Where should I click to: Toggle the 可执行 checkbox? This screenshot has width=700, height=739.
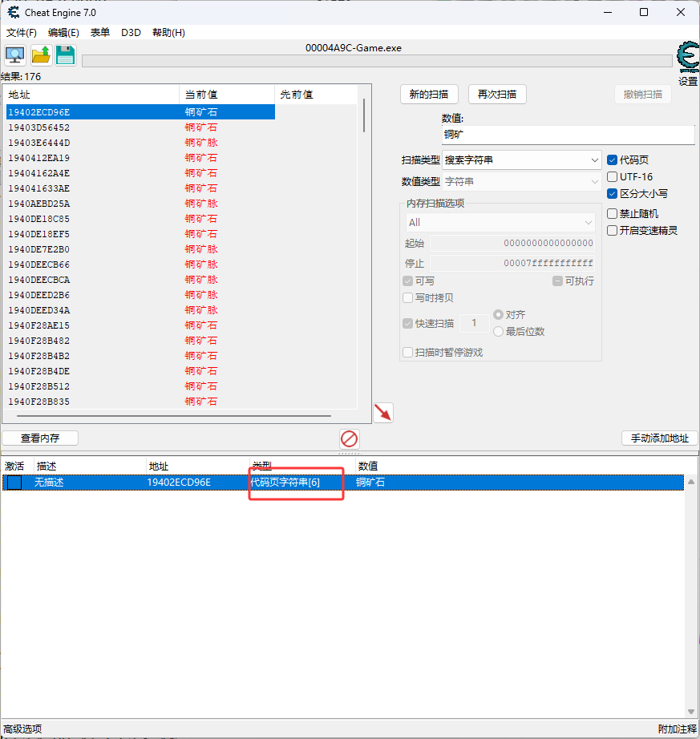(557, 281)
